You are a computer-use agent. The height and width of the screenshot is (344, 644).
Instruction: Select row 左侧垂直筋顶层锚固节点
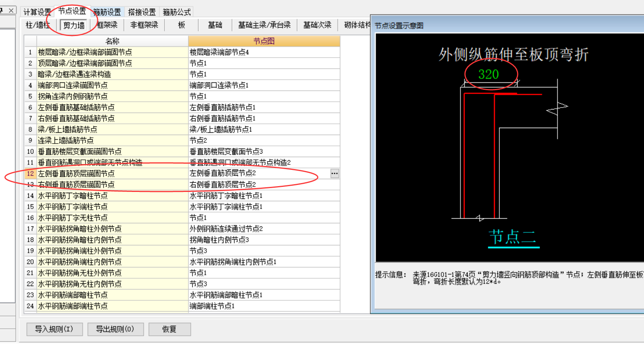[x=112, y=174]
